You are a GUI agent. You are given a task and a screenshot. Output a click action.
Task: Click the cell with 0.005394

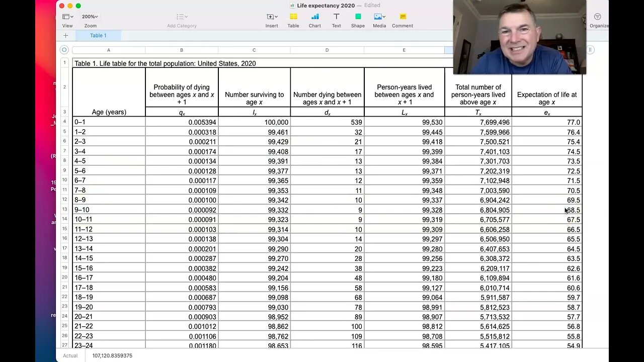[182, 122]
